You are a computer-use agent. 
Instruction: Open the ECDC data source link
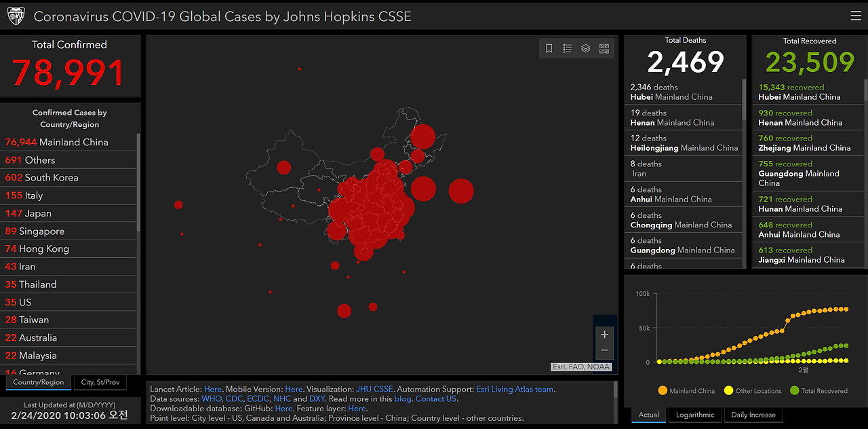(258, 398)
